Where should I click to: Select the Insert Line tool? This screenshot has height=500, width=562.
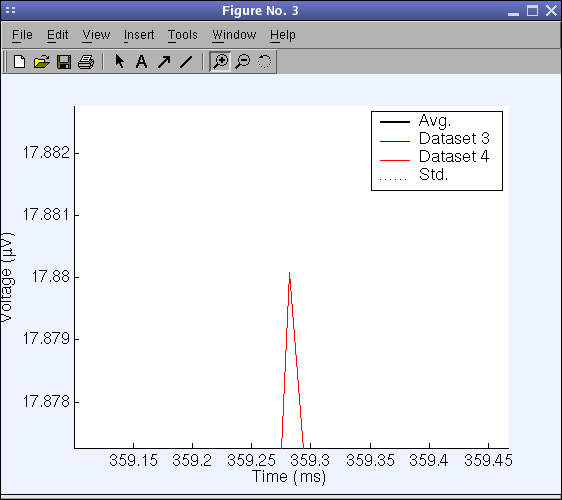pyautogui.click(x=186, y=62)
